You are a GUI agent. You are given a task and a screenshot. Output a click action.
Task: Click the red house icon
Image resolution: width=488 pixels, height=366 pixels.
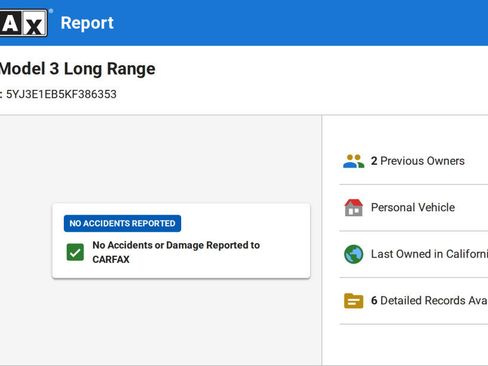pos(354,208)
